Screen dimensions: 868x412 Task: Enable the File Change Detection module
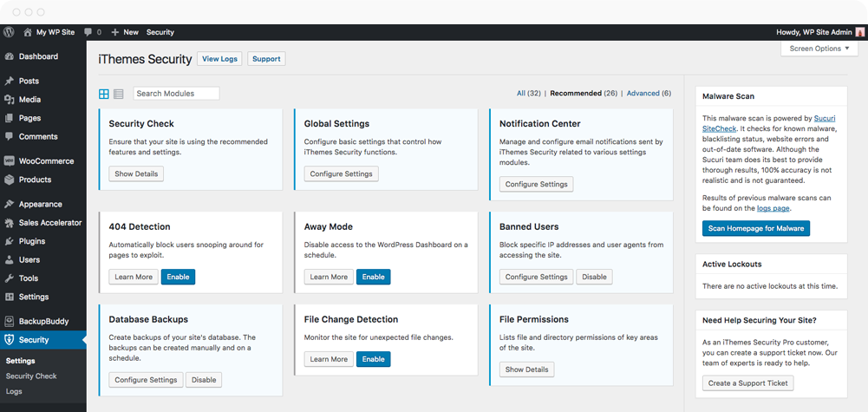tap(373, 359)
